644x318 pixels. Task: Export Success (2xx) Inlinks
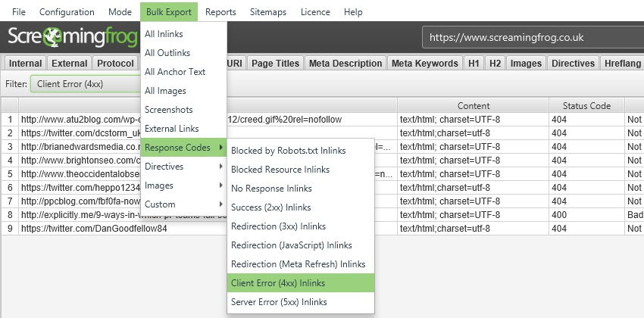301,207
